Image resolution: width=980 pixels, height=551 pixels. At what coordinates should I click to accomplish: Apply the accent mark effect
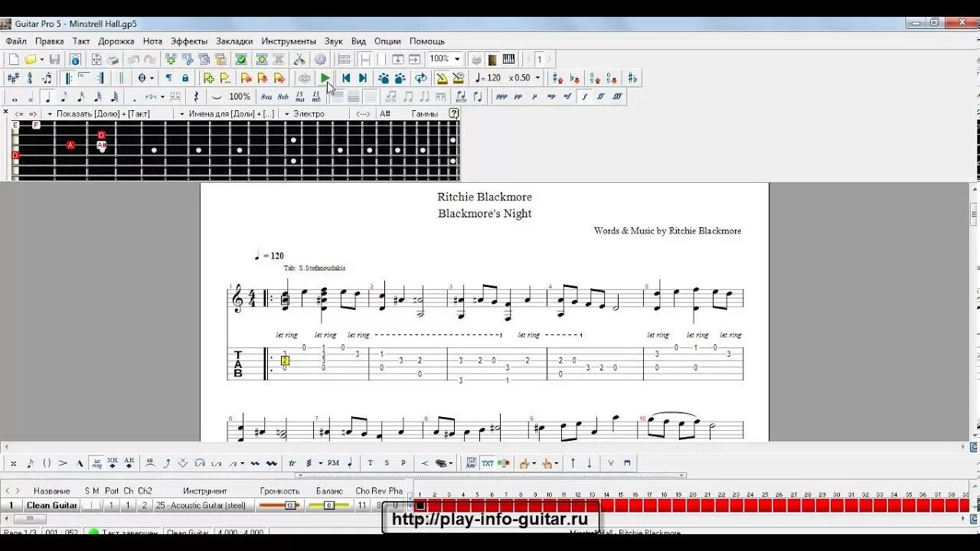click(x=63, y=463)
